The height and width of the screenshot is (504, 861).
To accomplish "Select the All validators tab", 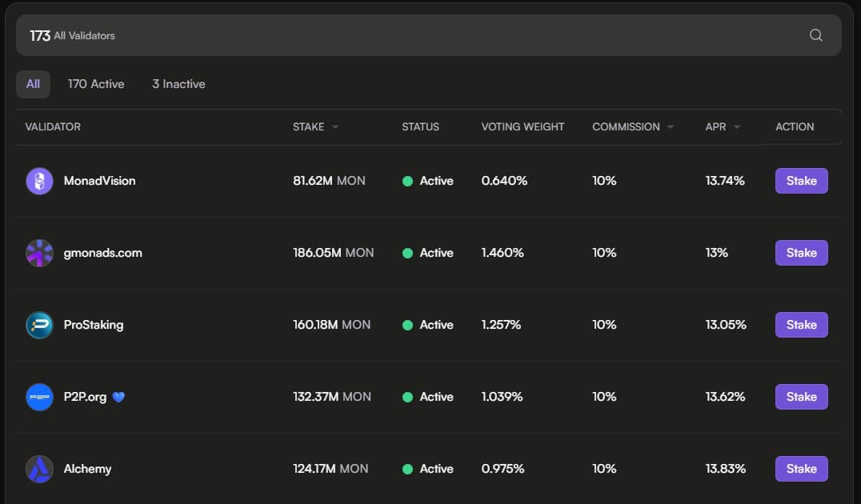I will (x=33, y=84).
